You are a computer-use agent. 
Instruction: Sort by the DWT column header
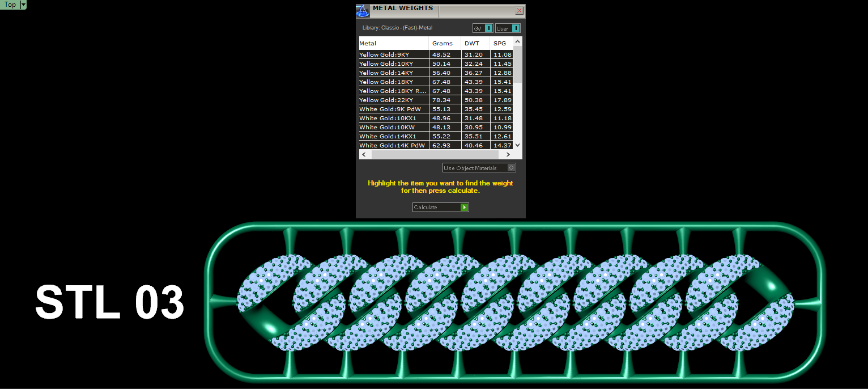[x=475, y=43]
